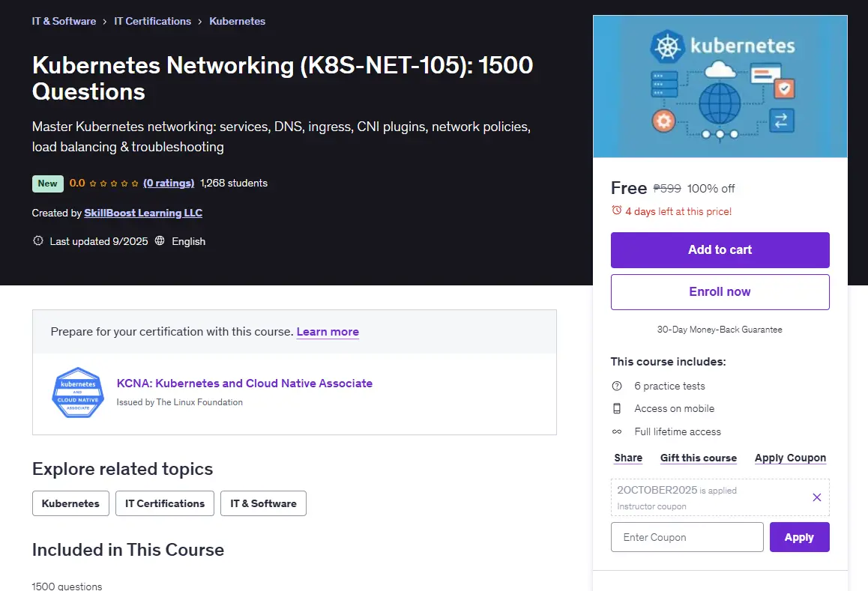Click the '0.0' rating score
868x591 pixels.
[x=77, y=184]
